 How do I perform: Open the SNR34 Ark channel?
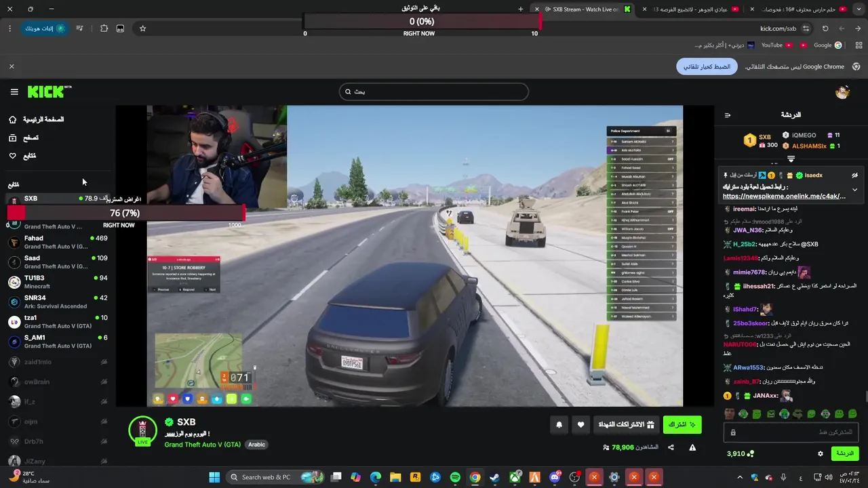click(58, 301)
